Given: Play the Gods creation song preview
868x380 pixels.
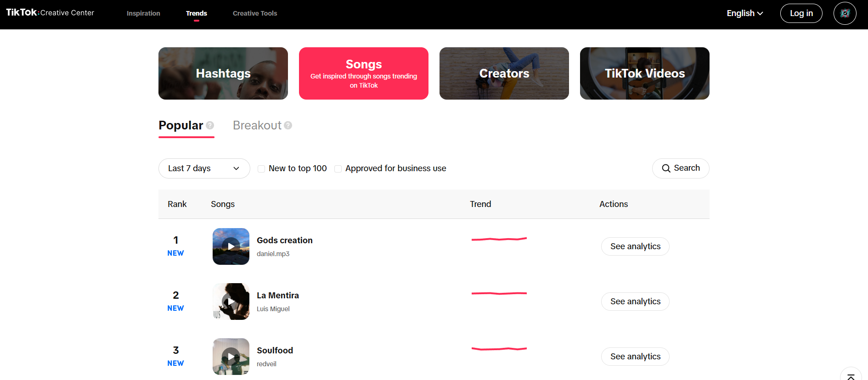Looking at the screenshot, I should [x=231, y=246].
